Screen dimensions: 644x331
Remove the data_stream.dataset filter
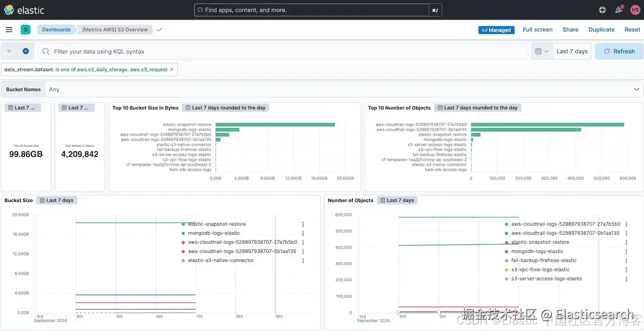pos(172,70)
